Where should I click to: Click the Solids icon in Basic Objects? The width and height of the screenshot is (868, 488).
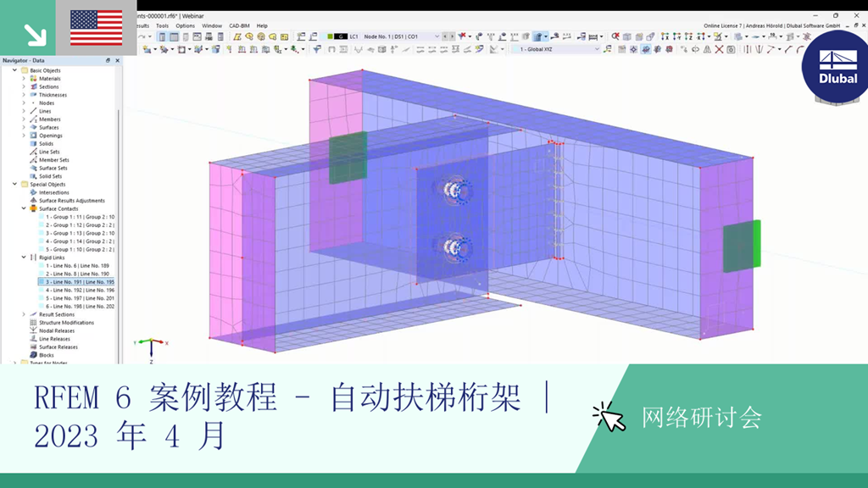(x=31, y=142)
